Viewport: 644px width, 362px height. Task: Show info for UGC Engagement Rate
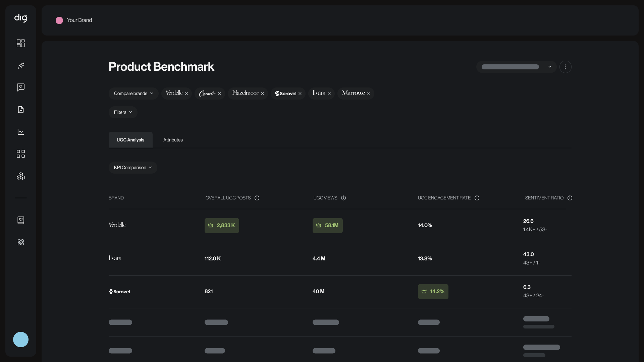pos(477,198)
